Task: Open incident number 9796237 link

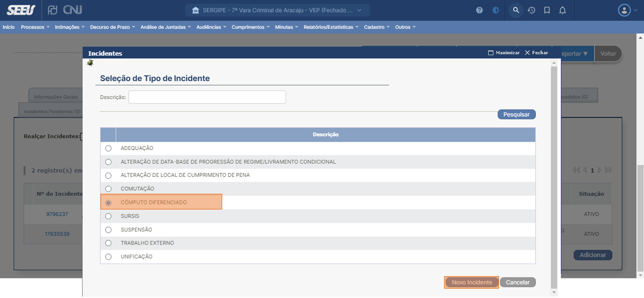Action: coord(57,214)
